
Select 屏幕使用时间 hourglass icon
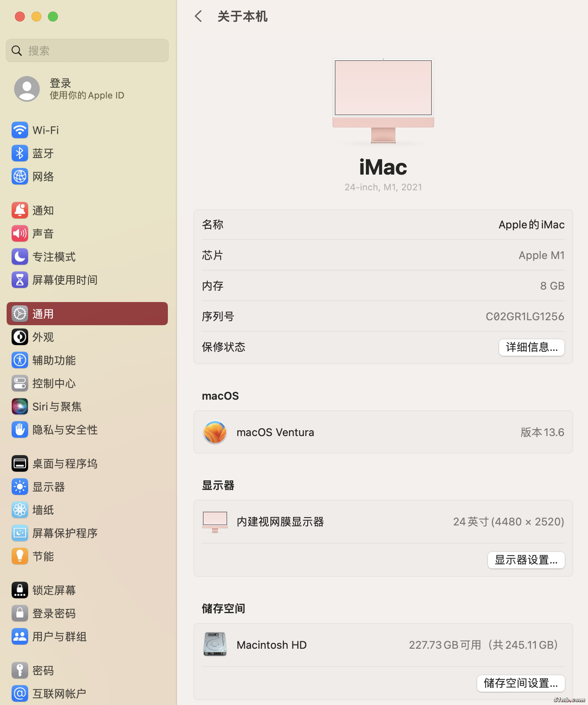coord(20,280)
